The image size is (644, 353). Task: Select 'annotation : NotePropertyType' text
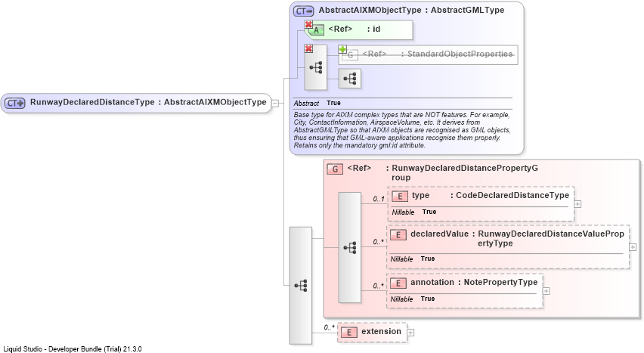tap(474, 282)
